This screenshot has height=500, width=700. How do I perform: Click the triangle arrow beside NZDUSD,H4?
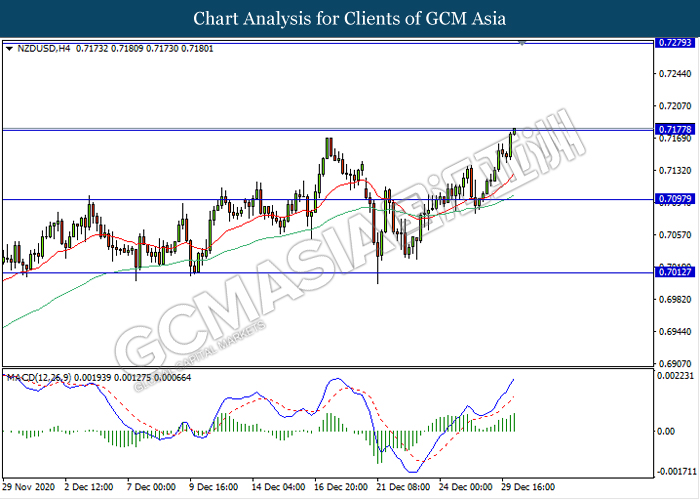9,48
